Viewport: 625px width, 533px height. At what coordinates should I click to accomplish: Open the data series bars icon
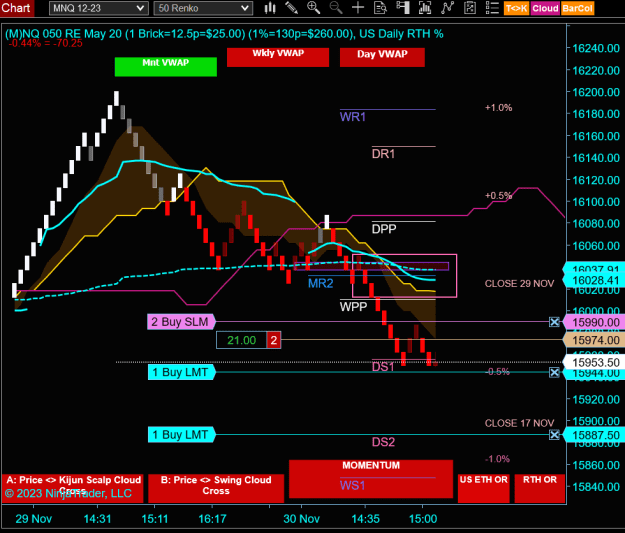(x=425, y=8)
